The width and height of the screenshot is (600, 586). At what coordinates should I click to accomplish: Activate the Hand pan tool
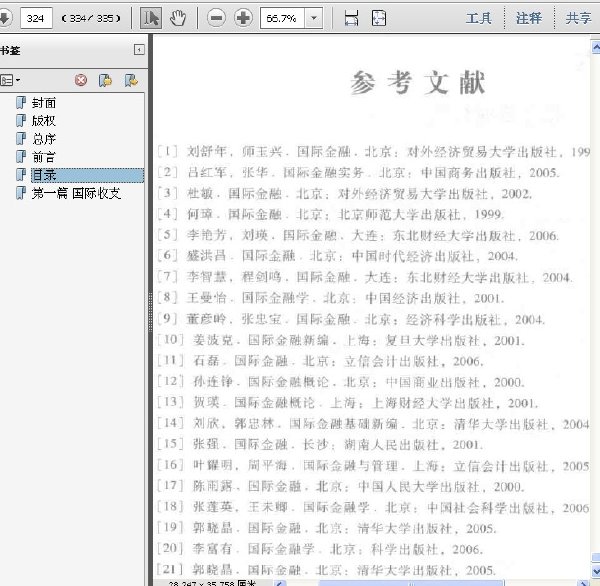click(x=178, y=18)
